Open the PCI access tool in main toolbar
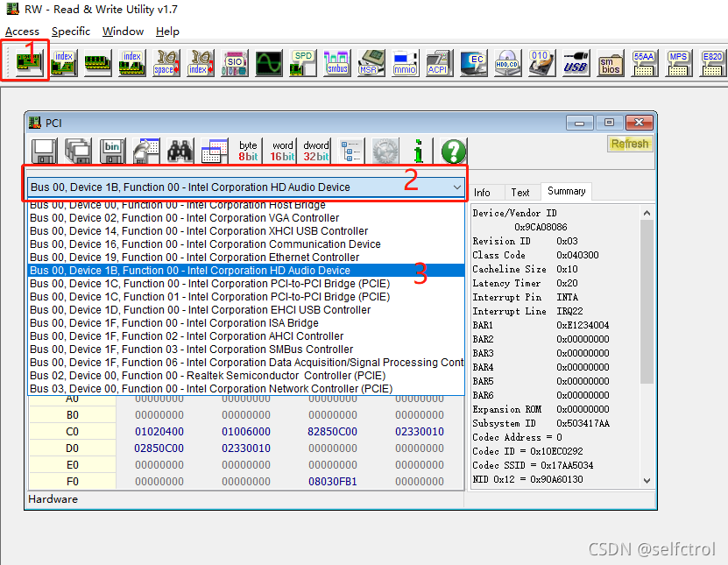The height and width of the screenshot is (565, 728). pos(29,62)
